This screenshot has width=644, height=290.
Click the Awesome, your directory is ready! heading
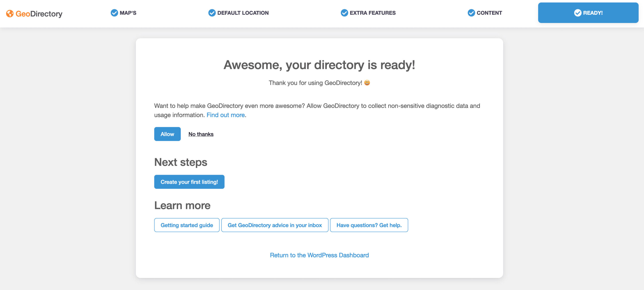point(319,65)
